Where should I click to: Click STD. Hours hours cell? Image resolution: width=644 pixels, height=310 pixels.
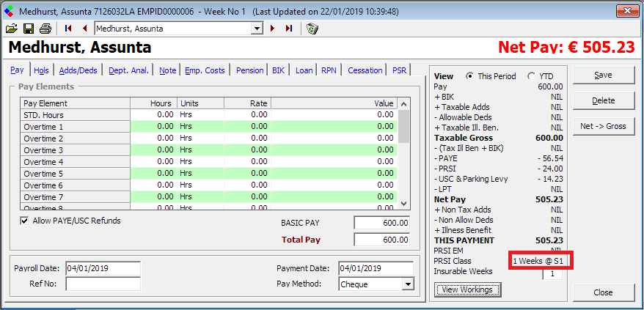click(153, 115)
